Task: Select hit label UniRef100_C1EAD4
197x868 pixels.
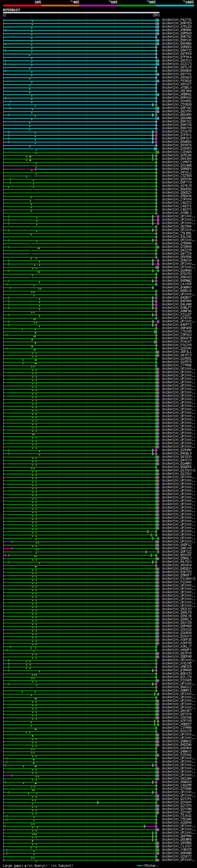Action: click(176, 152)
